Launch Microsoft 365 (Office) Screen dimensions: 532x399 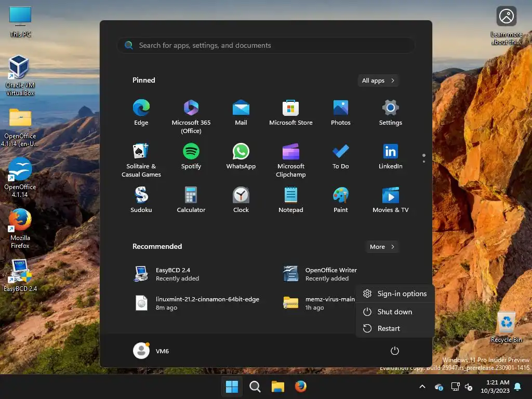[x=191, y=116]
